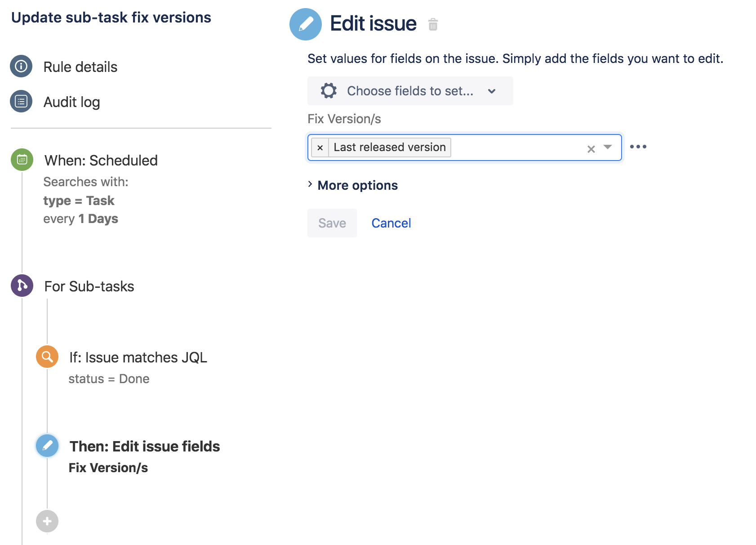
Task: Expand the Fix Version/s dropdown arrow
Action: click(608, 147)
